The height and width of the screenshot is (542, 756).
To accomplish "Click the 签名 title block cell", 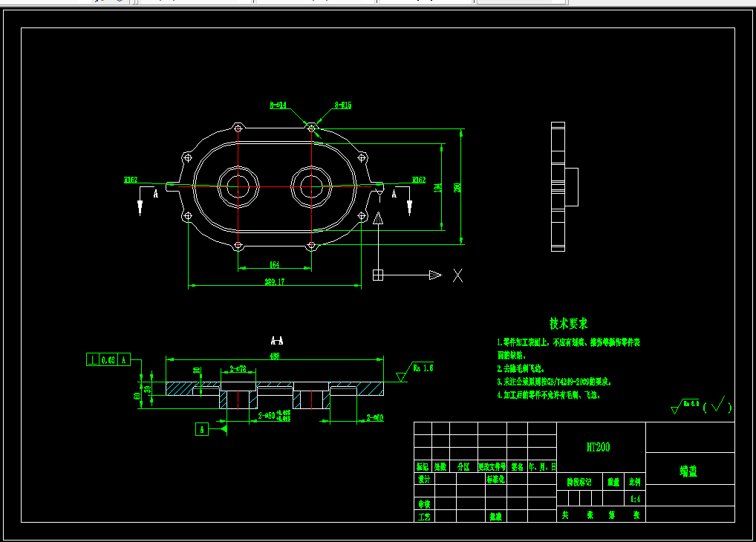I will pos(518,467).
